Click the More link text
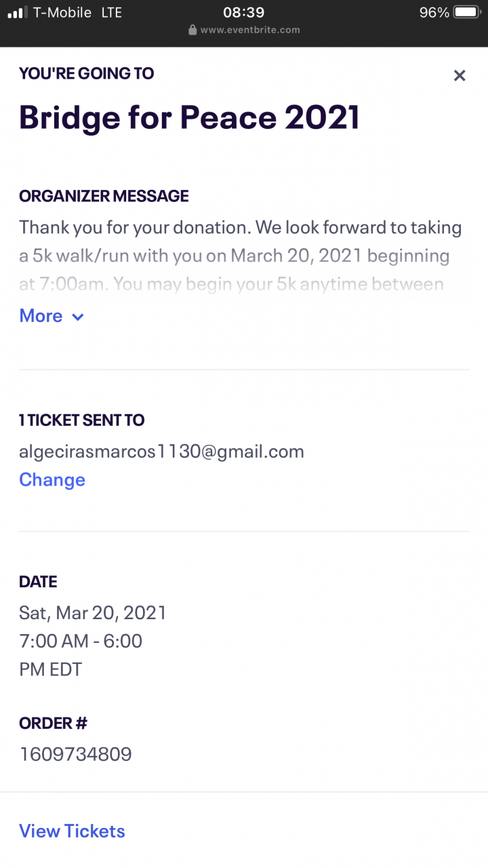The height and width of the screenshot is (868, 488). coord(41,316)
